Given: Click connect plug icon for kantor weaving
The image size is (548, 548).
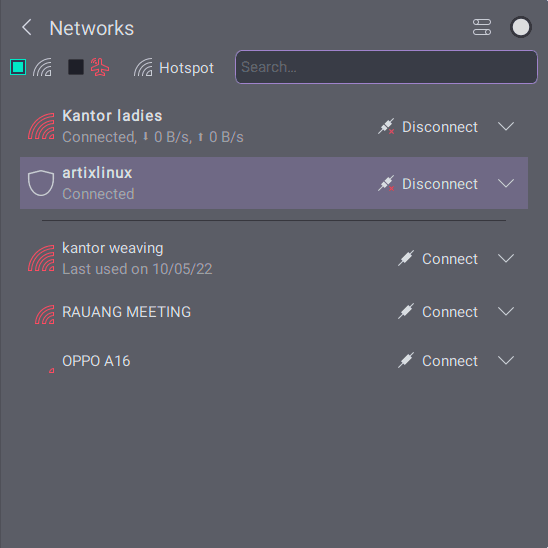Looking at the screenshot, I should tap(406, 259).
